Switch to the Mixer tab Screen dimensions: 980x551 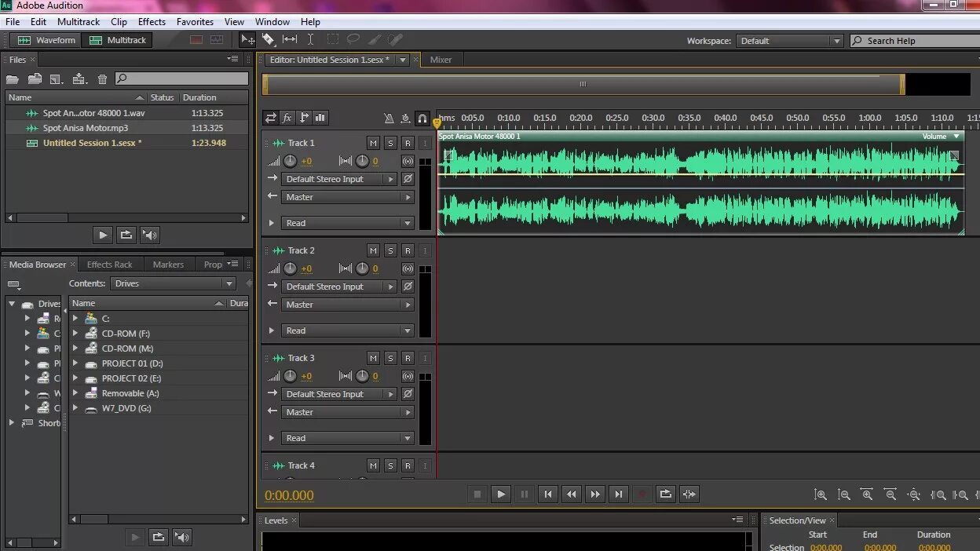click(441, 59)
